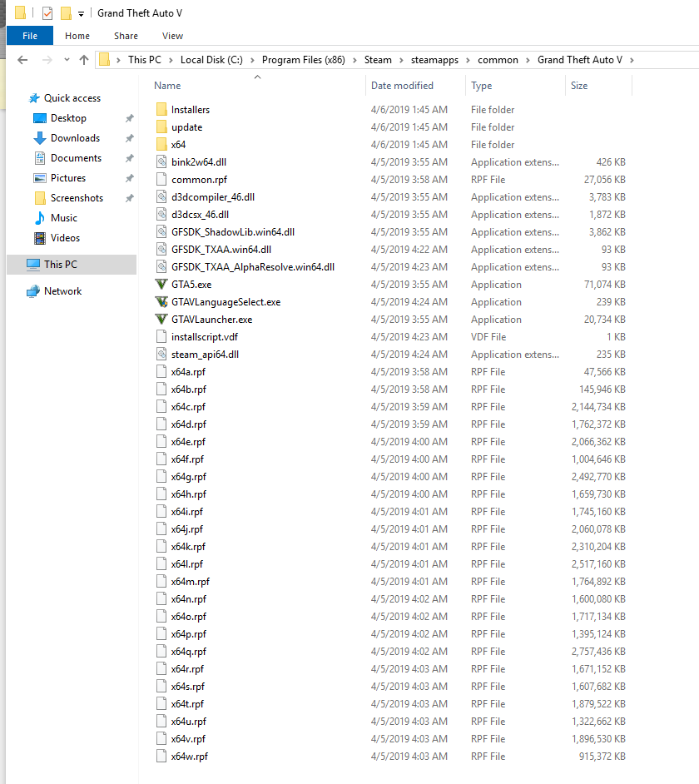
Task: Open Documents in Quick access
Action: [x=76, y=158]
